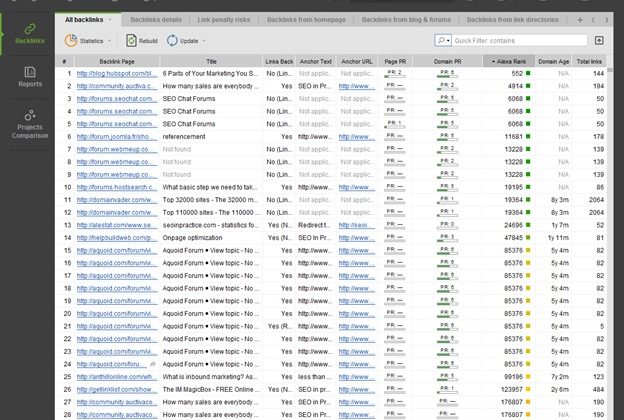
Task: Sort by Title column header
Action: tap(211, 61)
